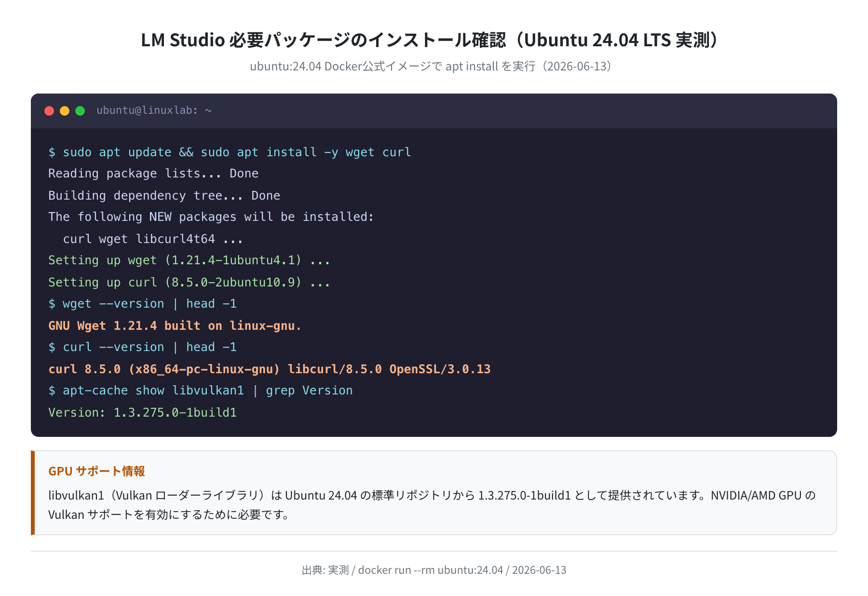Select the 'apt-cache show libvulkan1' command
868x596 pixels.
pyautogui.click(x=200, y=391)
